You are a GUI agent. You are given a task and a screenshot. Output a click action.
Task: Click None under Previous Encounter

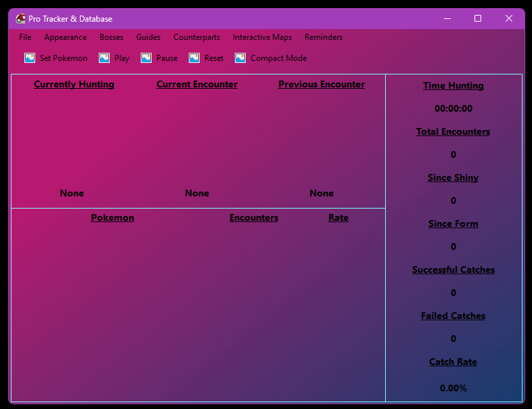point(322,193)
